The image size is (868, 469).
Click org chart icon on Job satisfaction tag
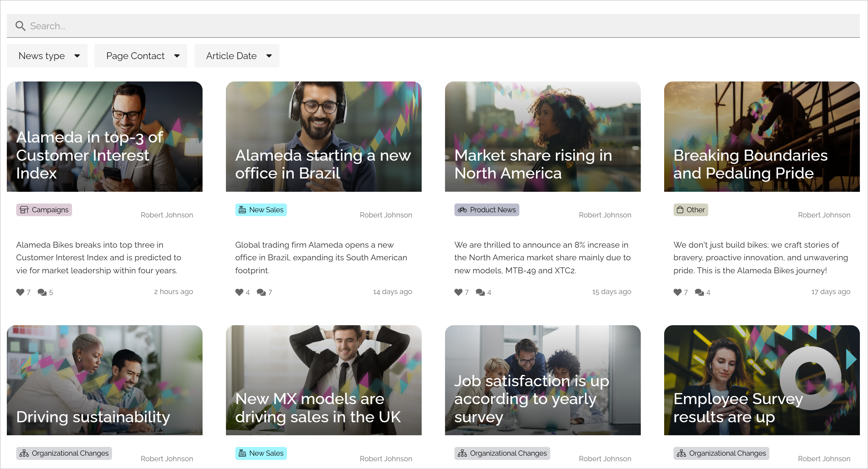(462, 453)
